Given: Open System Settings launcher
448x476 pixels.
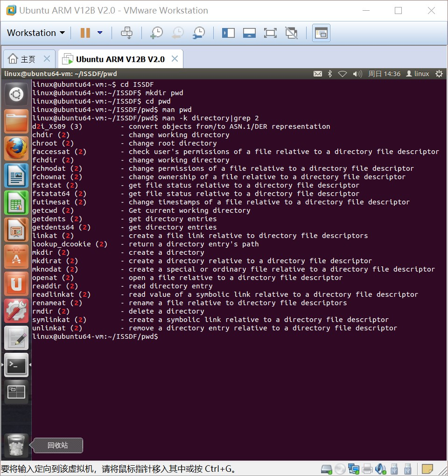Looking at the screenshot, I should point(16,311).
